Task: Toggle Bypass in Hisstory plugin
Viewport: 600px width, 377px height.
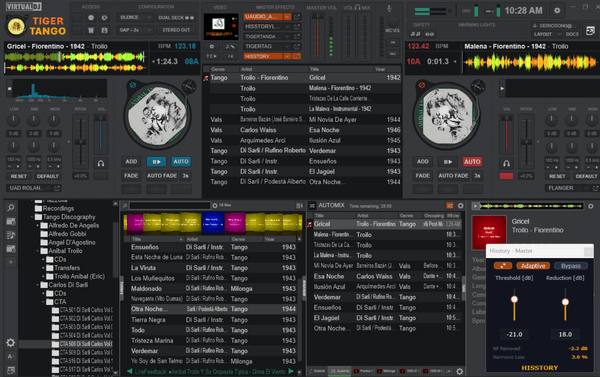Action: click(x=571, y=266)
